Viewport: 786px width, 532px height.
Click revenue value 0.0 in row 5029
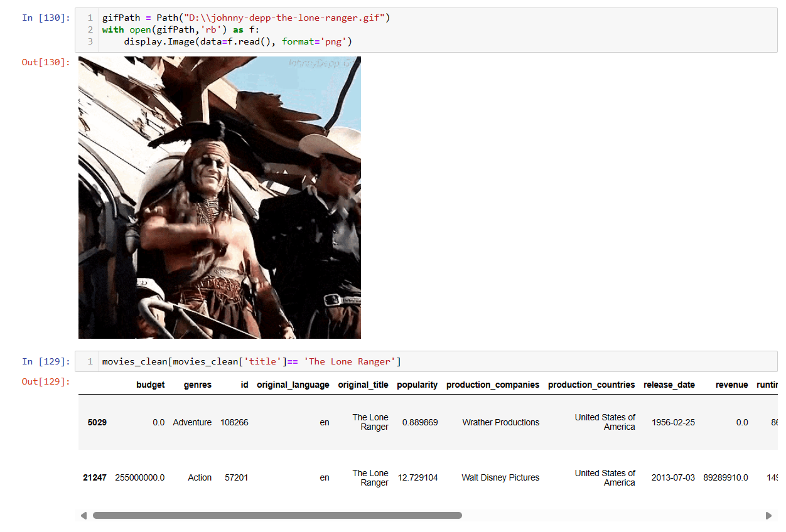742,422
